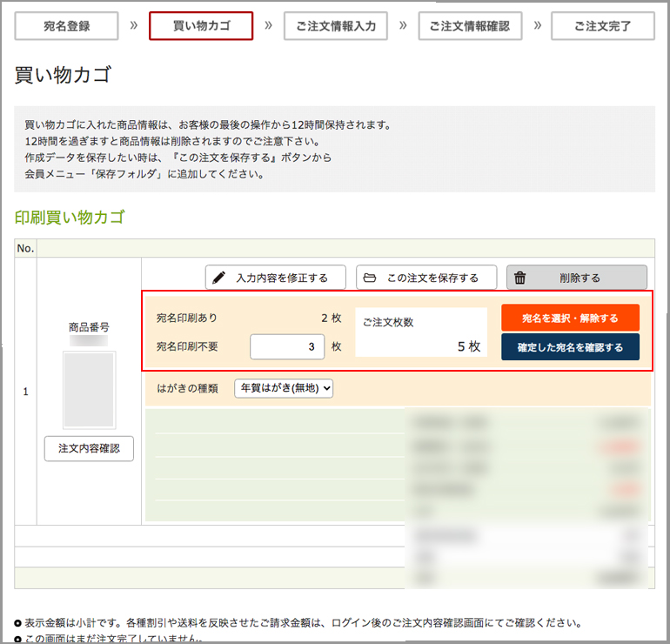The width and height of the screenshot is (670, 644).
Task: Click the 注文内容確認 button
Action: [89, 449]
